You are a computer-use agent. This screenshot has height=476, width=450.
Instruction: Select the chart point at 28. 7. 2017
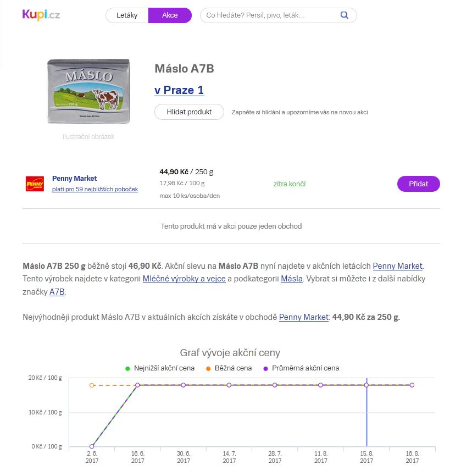pos(275,385)
